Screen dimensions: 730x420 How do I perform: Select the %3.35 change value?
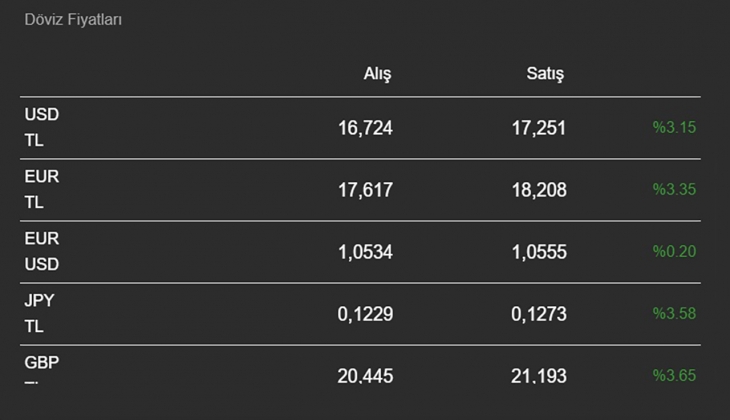coord(673,189)
